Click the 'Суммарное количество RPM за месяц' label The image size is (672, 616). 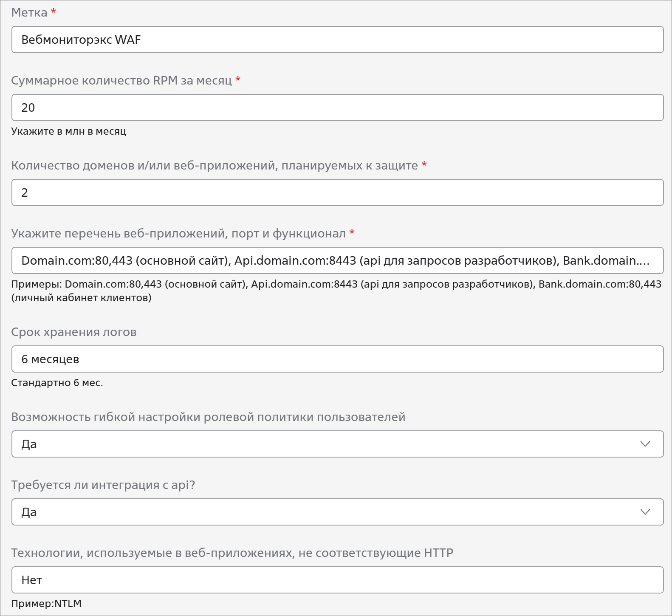pyautogui.click(x=121, y=81)
